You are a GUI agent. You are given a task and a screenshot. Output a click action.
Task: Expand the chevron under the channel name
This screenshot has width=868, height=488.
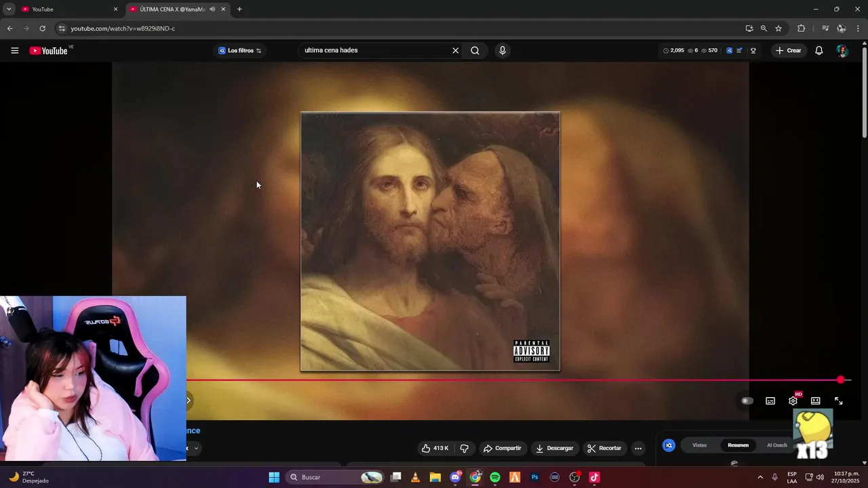tap(196, 448)
